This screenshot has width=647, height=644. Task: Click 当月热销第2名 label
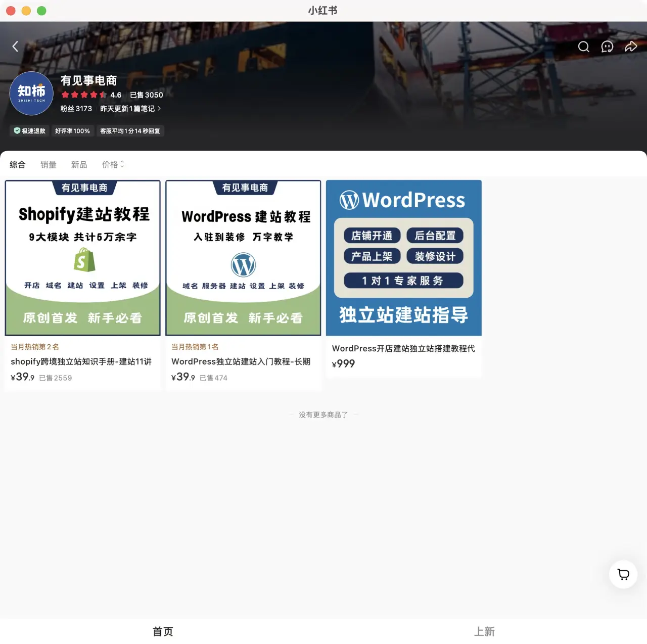[x=35, y=347]
